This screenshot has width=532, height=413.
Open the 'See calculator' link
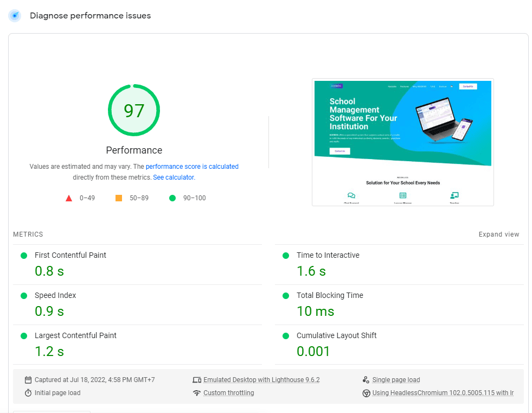click(174, 177)
